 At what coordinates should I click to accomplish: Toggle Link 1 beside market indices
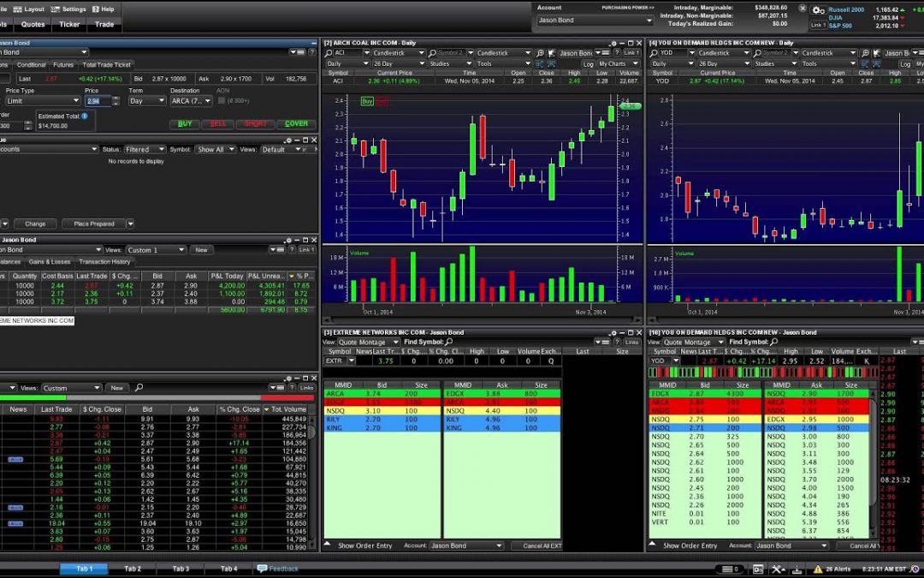(x=818, y=26)
